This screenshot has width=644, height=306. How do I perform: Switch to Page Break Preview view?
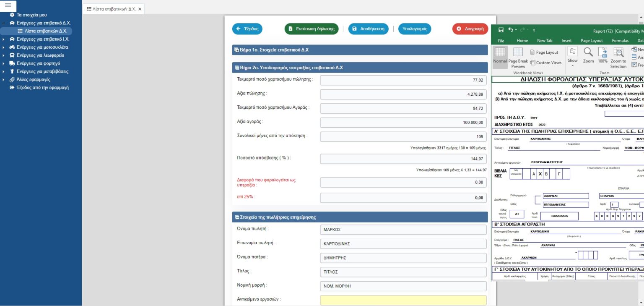(x=518, y=57)
